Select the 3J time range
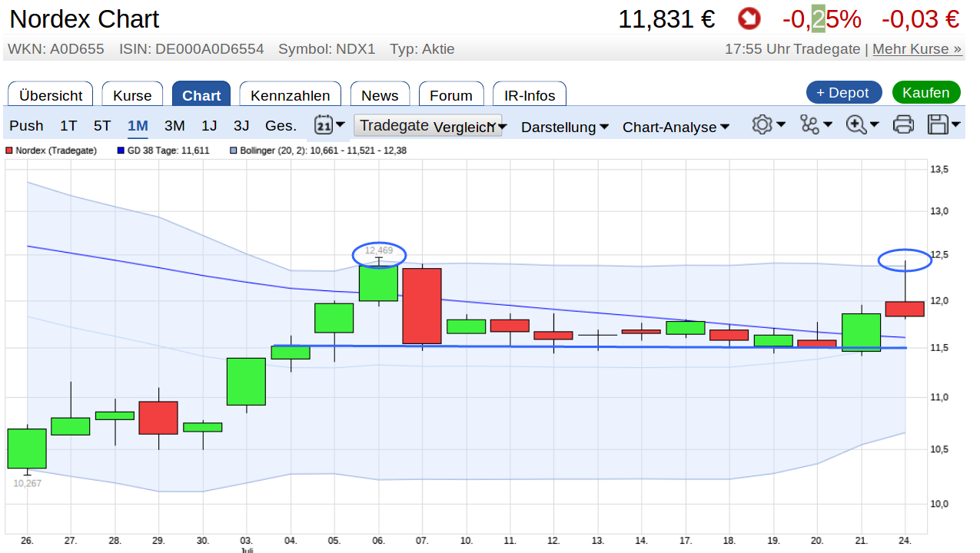This screenshot has width=980, height=553. 241,125
